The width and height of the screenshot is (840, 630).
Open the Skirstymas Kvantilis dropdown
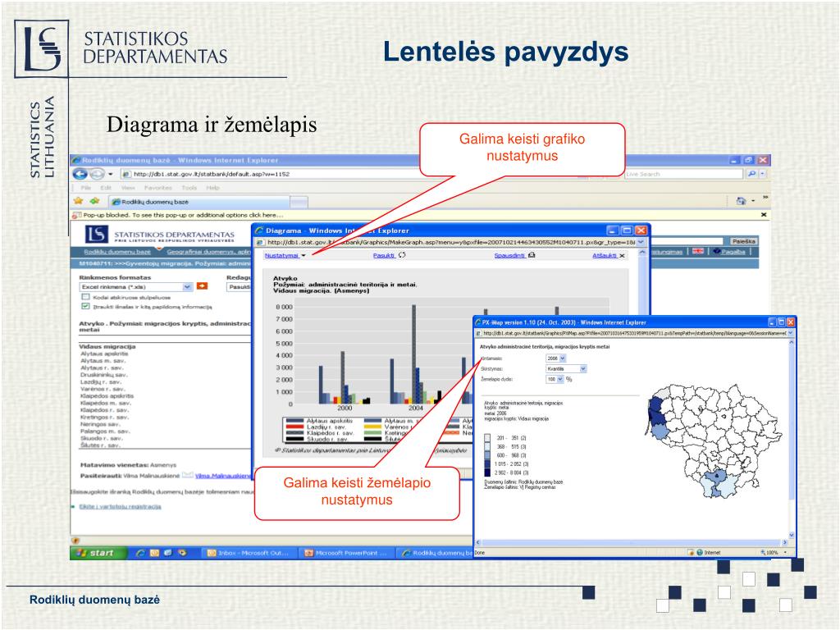click(x=583, y=368)
